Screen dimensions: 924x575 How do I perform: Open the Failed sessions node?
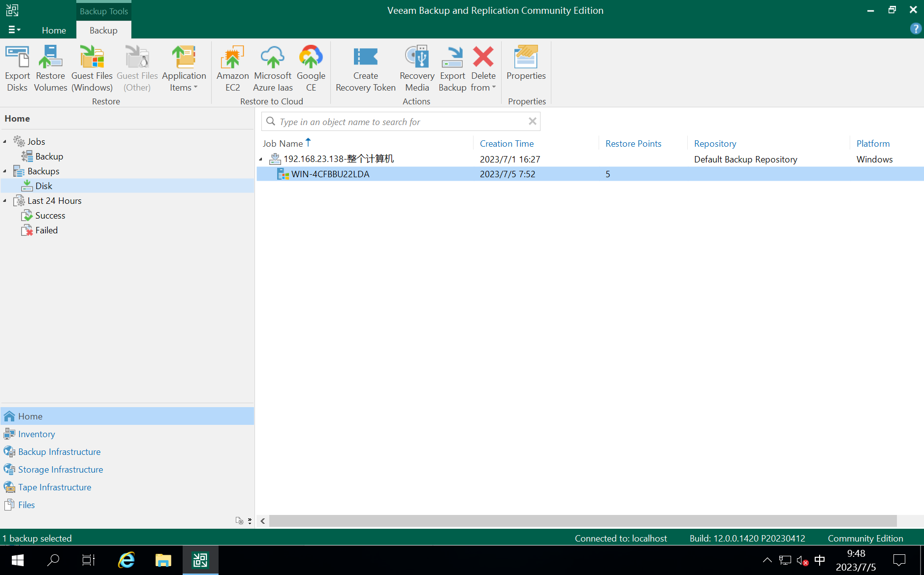coord(46,230)
